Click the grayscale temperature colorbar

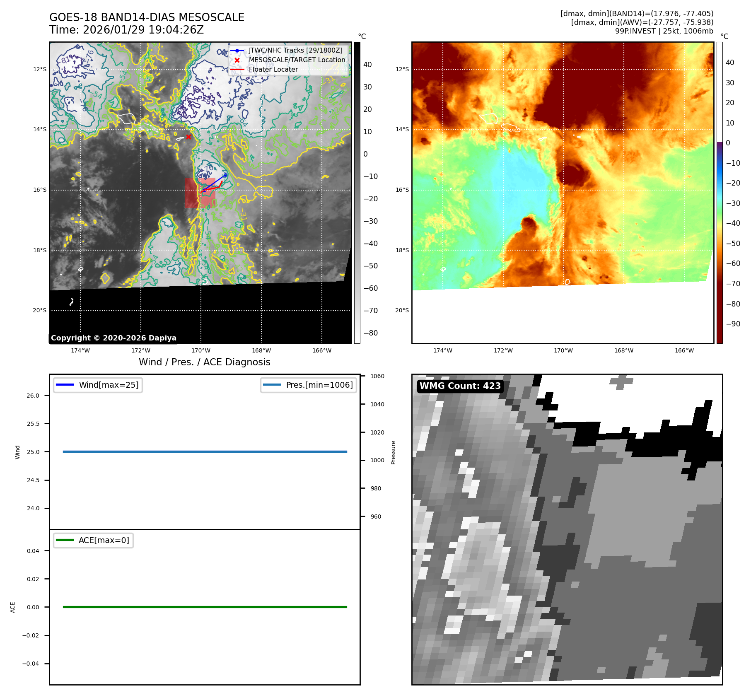click(357, 193)
